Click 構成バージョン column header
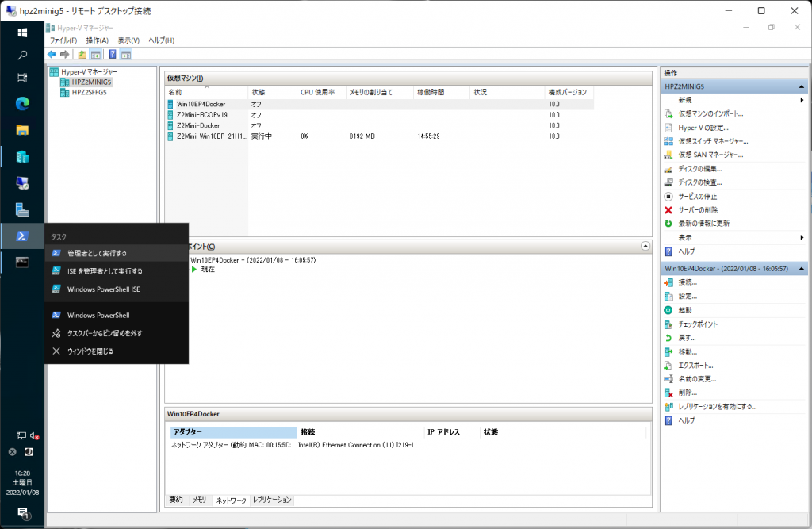The image size is (812, 529). point(569,92)
